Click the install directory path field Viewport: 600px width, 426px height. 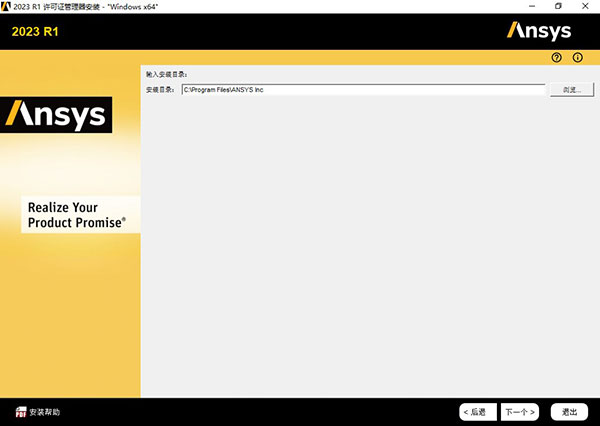[x=362, y=90]
